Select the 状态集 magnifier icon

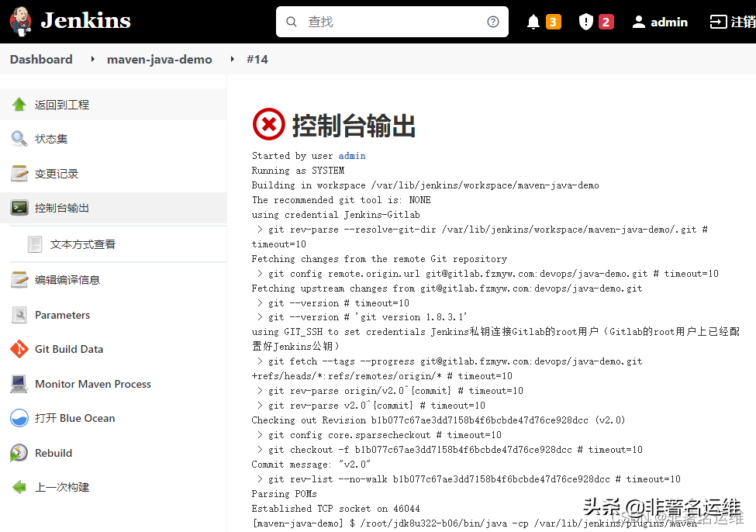19,139
